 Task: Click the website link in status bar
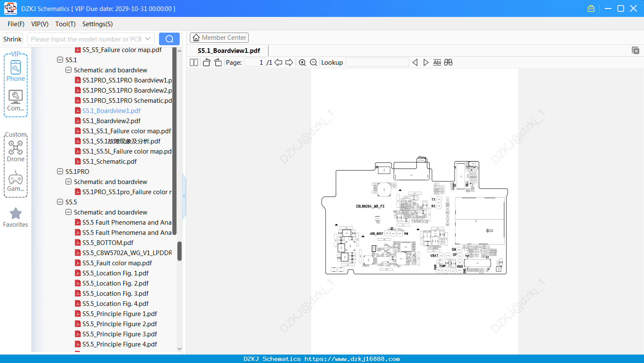352,359
